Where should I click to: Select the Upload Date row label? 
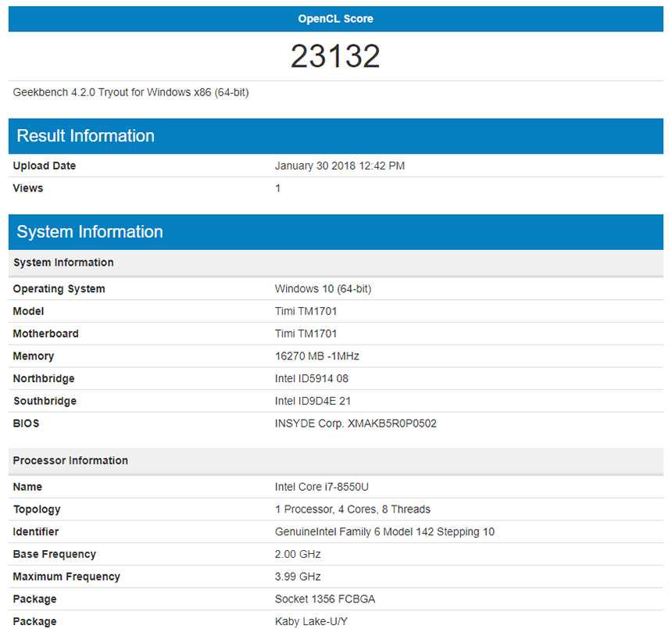[x=45, y=166]
